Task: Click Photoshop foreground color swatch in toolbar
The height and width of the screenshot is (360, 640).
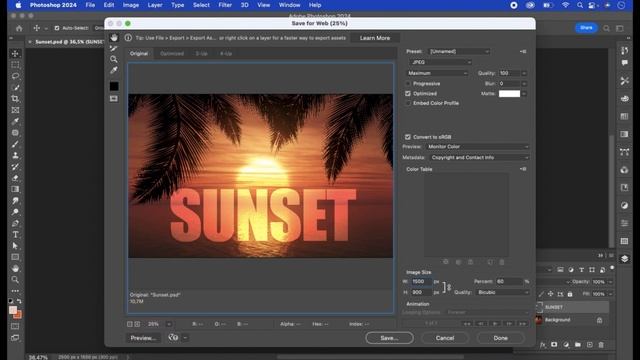Action: pos(13,310)
